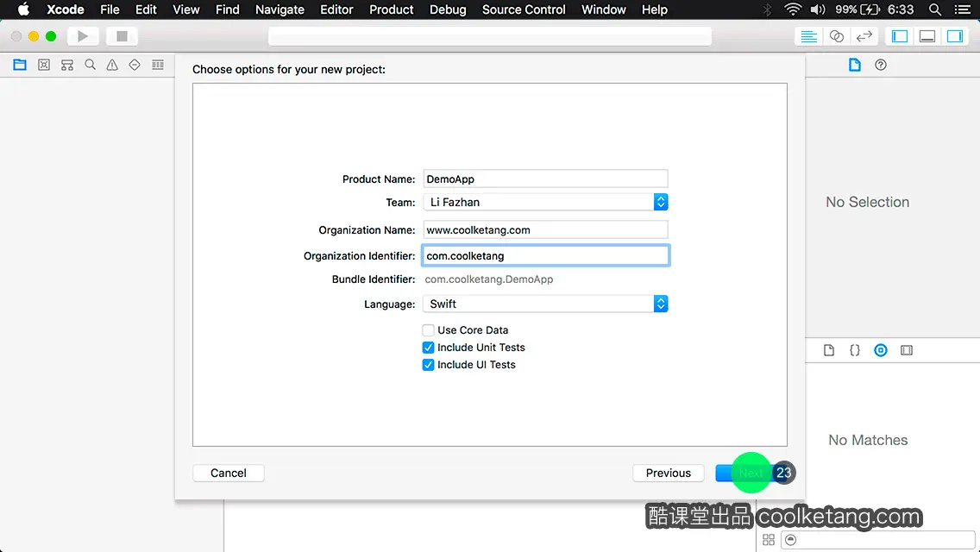
Task: Open the Edit menu
Action: [147, 9]
